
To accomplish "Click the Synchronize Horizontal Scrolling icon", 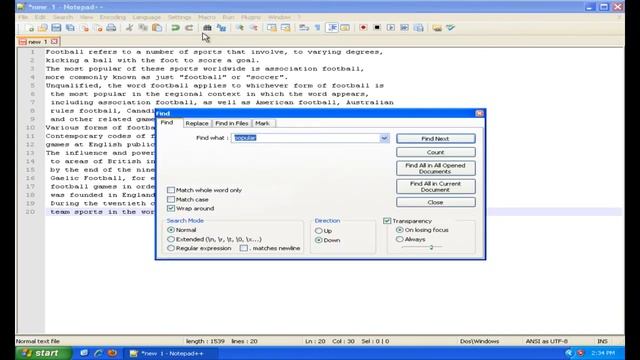I will pyautogui.click(x=286, y=28).
